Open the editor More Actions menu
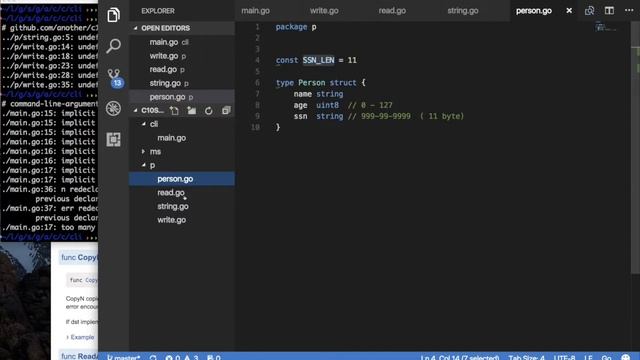The width and height of the screenshot is (640, 360). (629, 11)
